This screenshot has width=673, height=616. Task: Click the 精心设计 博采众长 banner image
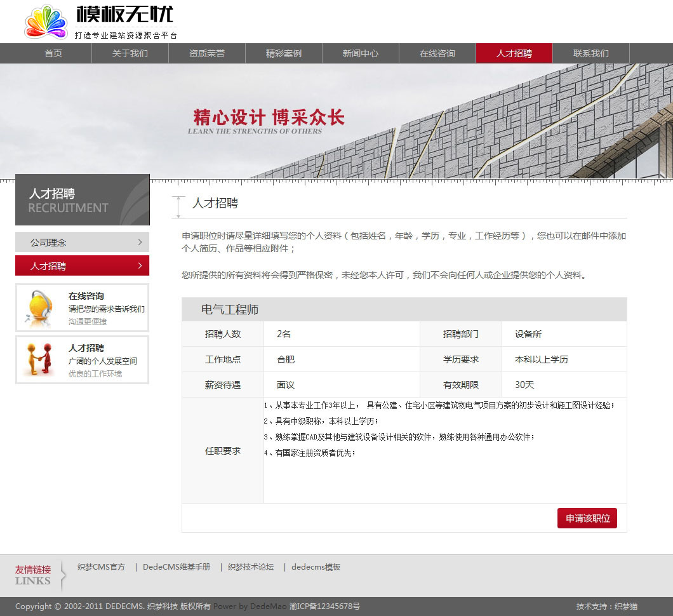pyautogui.click(x=336, y=121)
